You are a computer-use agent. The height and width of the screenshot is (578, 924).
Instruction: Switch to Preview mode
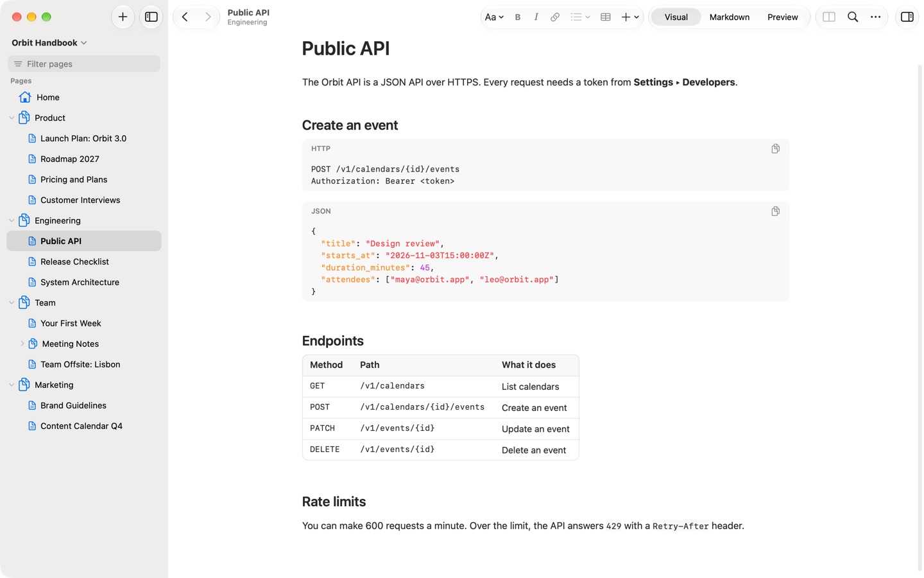pyautogui.click(x=783, y=17)
